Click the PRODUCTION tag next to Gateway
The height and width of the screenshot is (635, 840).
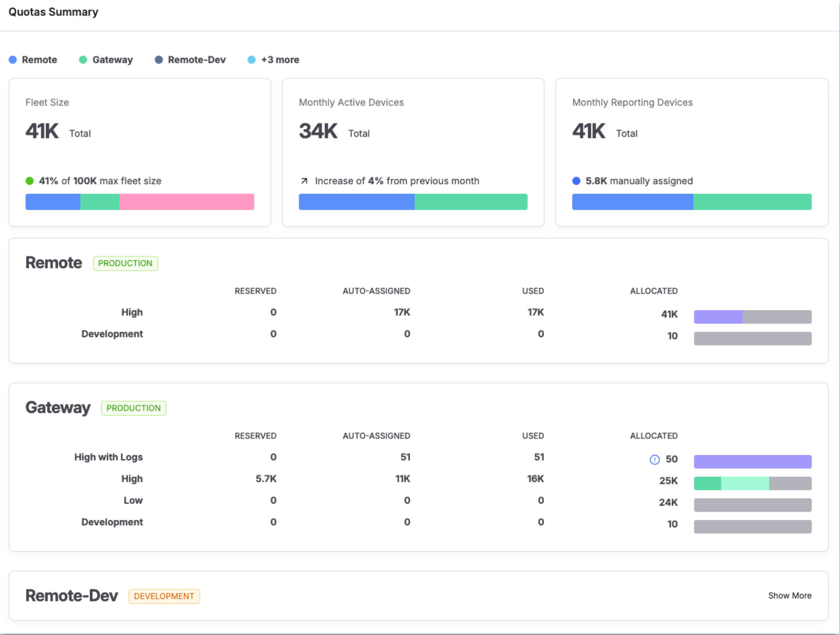[x=133, y=408]
